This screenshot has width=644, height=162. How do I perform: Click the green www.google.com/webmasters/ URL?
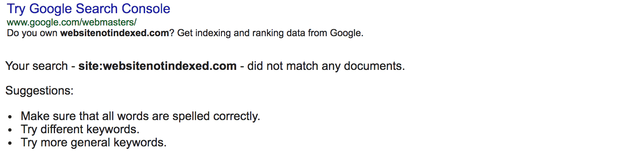(x=71, y=22)
